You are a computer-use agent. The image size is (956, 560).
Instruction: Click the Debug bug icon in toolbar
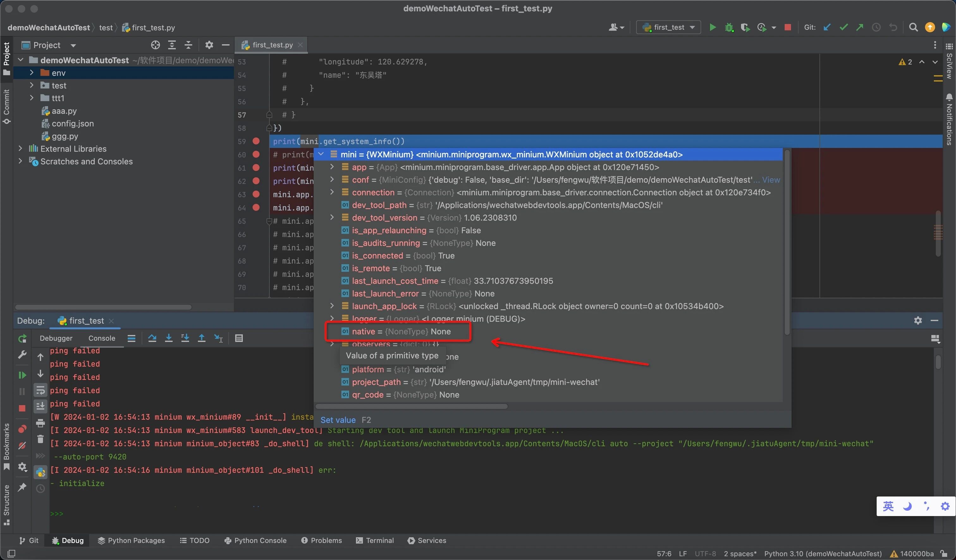pos(729,27)
